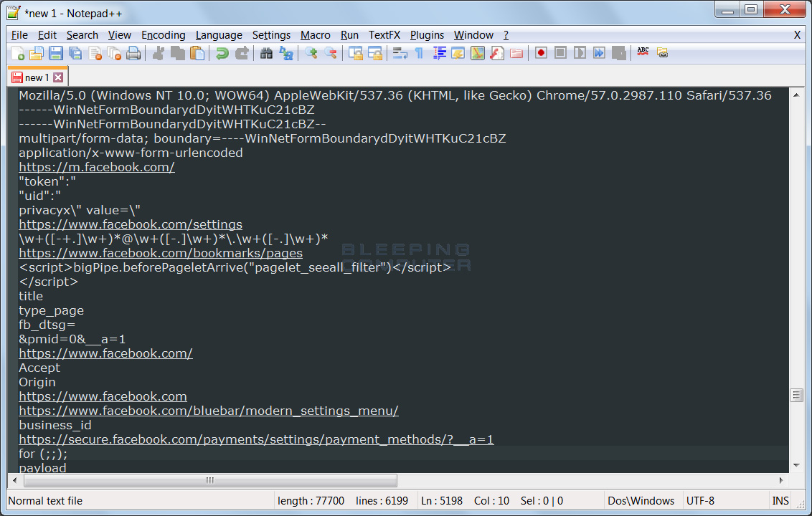Open the Search menu
Image resolution: width=812 pixels, height=516 pixels.
(82, 34)
